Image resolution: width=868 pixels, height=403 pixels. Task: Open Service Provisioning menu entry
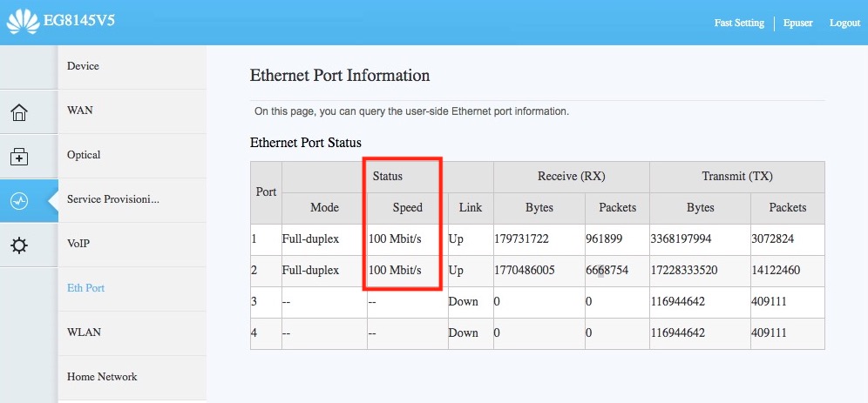[x=113, y=199]
